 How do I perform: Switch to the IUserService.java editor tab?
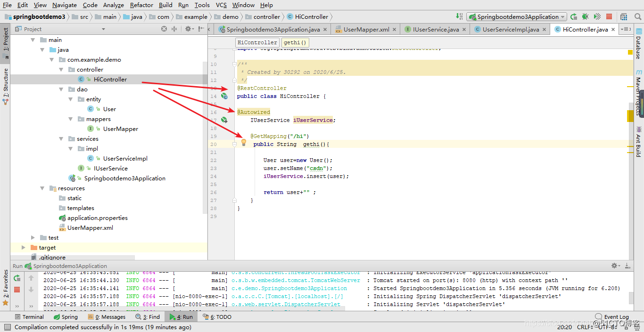coord(435,29)
